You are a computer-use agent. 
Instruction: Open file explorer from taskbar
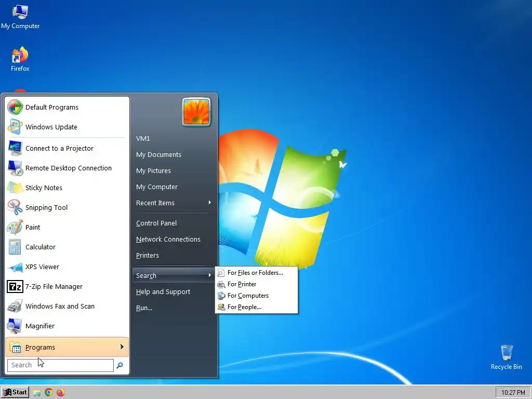37,393
